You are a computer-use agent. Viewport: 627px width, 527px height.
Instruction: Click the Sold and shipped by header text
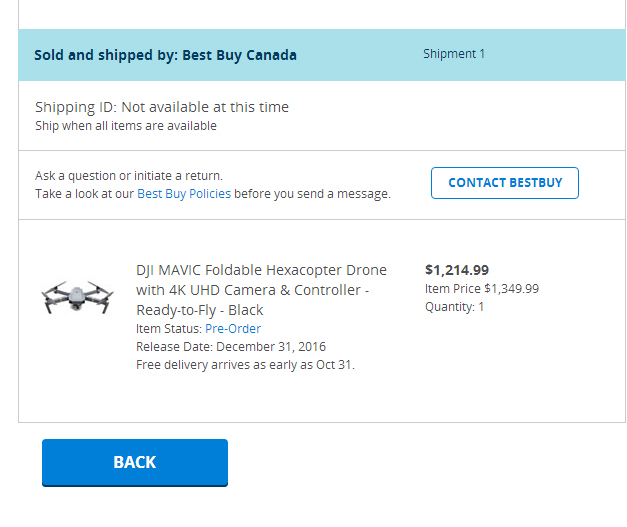(x=165, y=55)
